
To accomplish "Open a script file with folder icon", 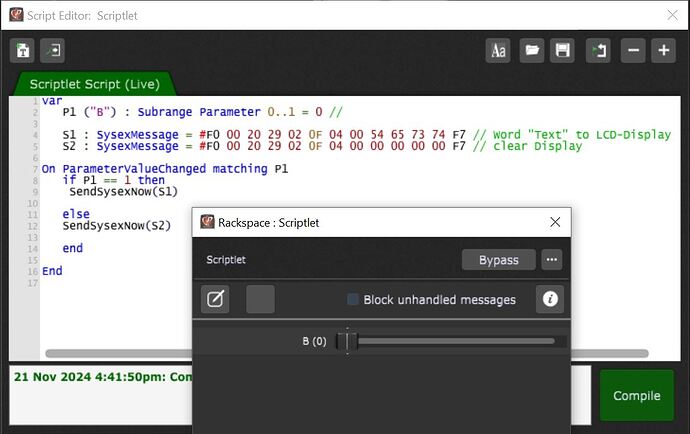I will click(x=532, y=51).
